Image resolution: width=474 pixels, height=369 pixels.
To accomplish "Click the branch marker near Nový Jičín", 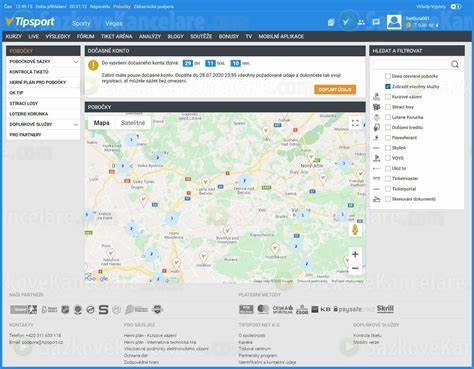I will (x=311, y=157).
